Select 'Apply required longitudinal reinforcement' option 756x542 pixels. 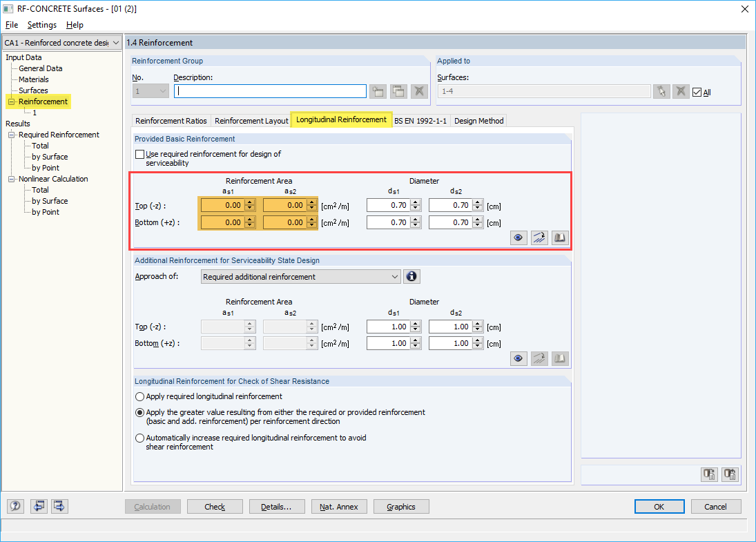139,396
